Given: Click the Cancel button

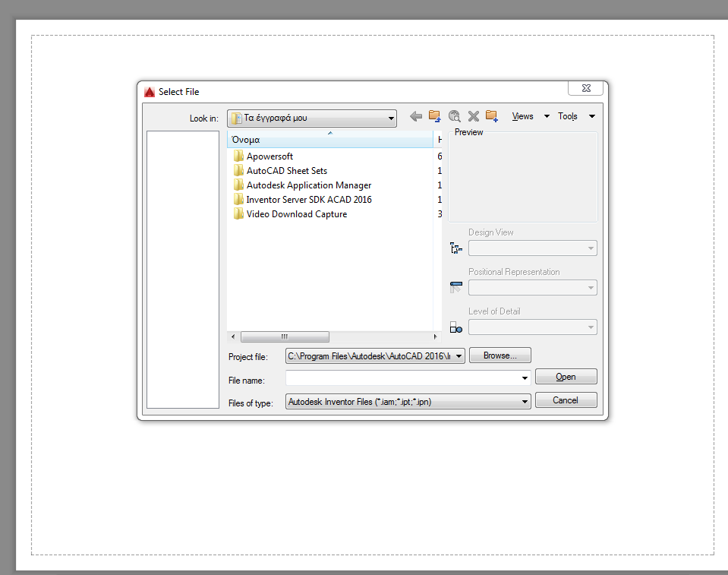Looking at the screenshot, I should click(566, 400).
